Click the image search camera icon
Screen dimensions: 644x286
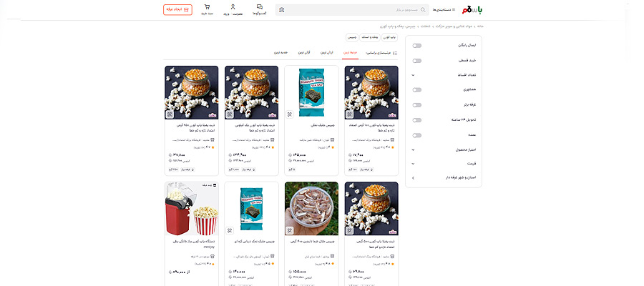tap(282, 10)
